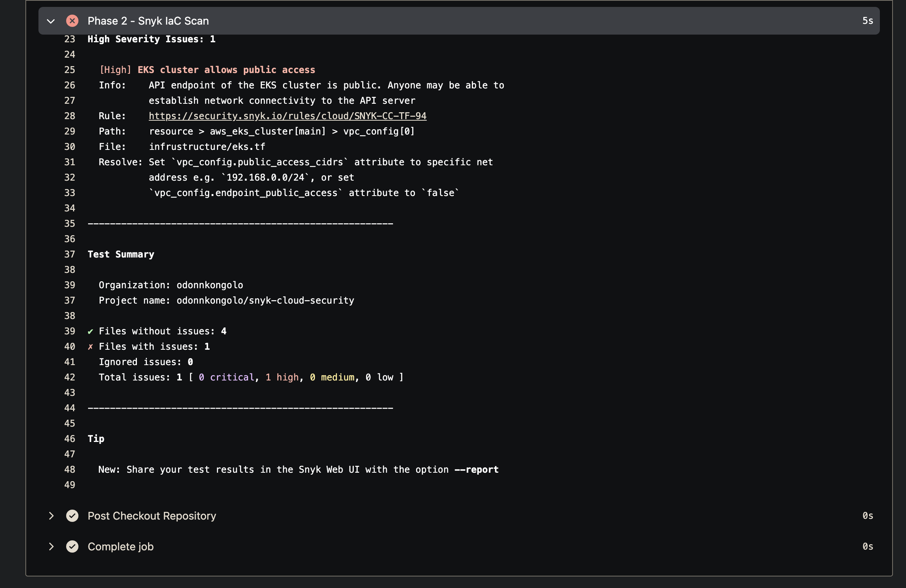Click the file name 'infrustructure/eks.tf'
Viewport: 906px width, 588px height.
(207, 147)
